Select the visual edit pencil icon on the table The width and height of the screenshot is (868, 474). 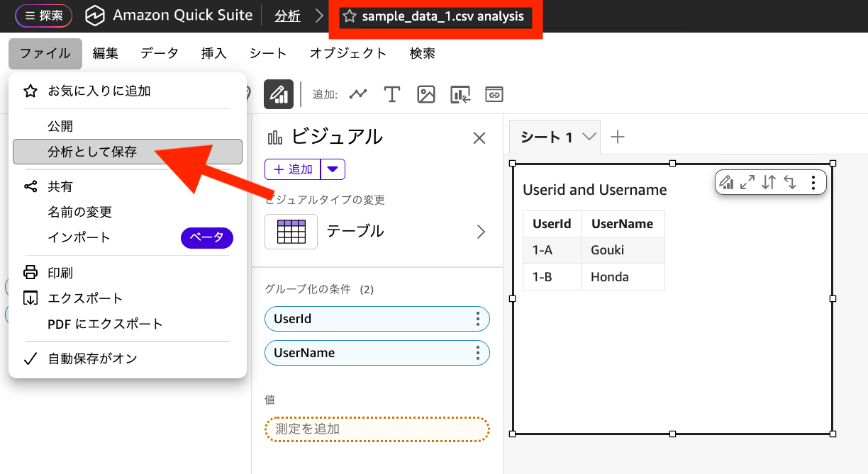click(x=726, y=182)
